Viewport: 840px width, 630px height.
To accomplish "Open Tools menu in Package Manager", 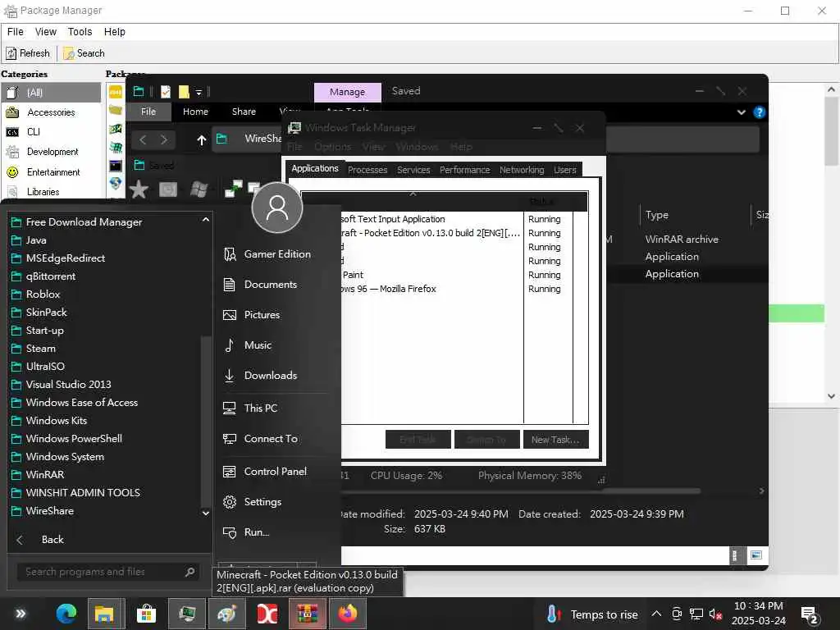I will [x=80, y=32].
